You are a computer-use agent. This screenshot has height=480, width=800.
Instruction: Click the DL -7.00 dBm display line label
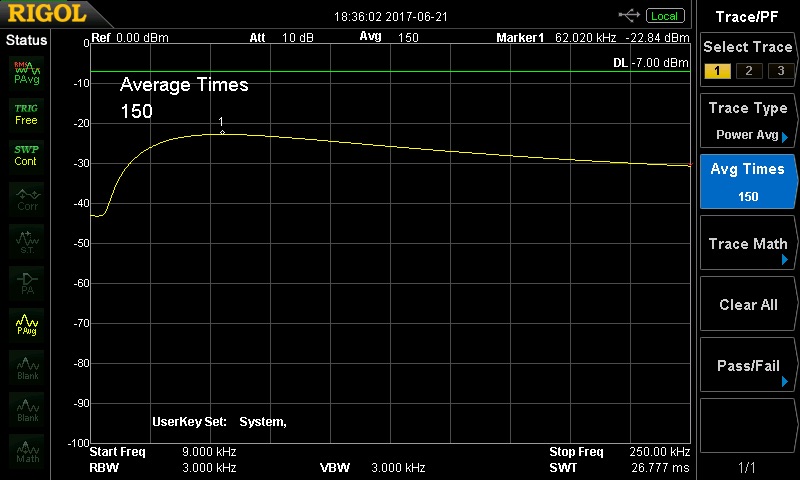(x=651, y=63)
